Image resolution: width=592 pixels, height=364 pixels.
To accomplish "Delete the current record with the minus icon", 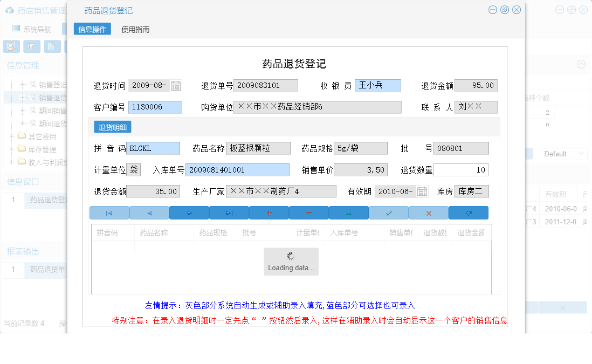I will (308, 212).
